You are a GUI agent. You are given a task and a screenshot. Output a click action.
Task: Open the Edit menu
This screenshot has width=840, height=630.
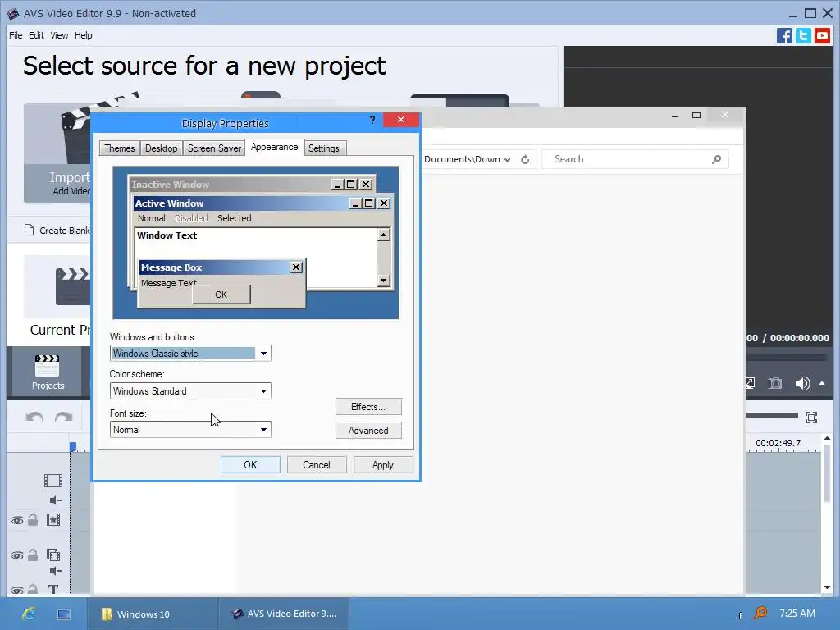(x=36, y=35)
